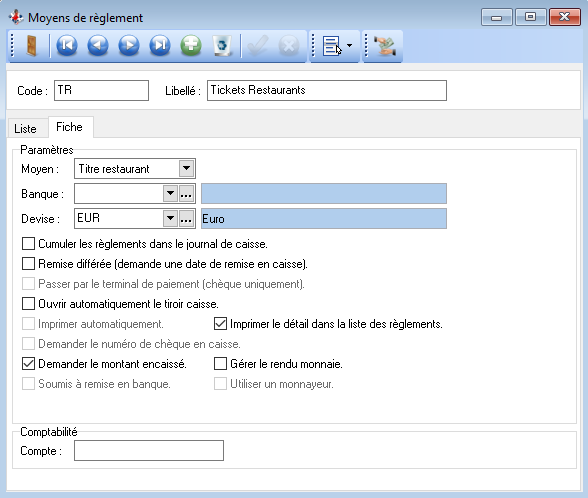This screenshot has width=588, height=498.
Task: Check Ouvrir automatiquement le tiroir caisse
Action: (x=28, y=304)
